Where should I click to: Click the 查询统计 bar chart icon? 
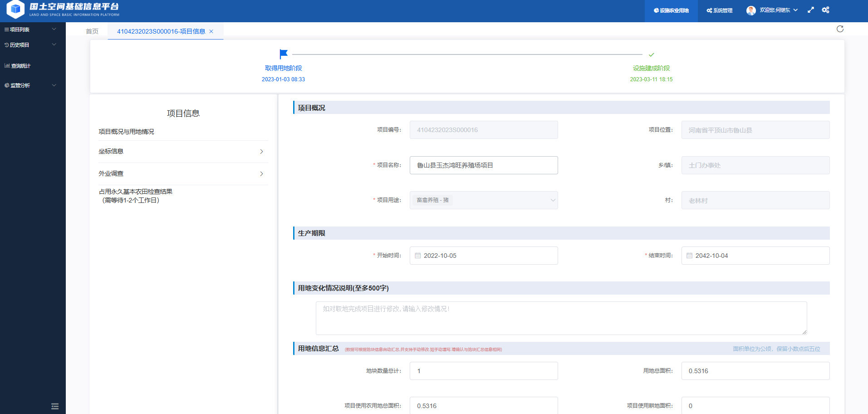[x=7, y=66]
